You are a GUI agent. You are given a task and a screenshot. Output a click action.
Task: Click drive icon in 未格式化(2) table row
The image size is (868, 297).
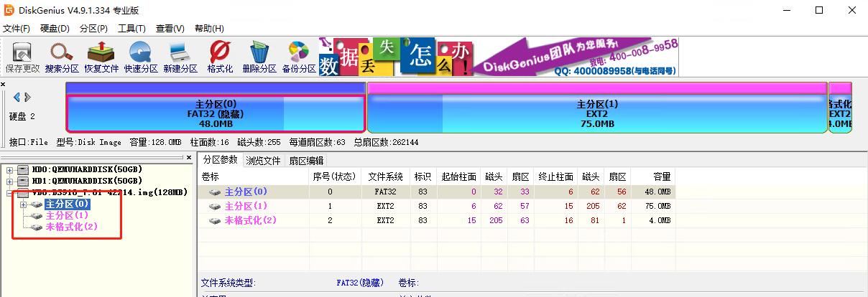(216, 220)
